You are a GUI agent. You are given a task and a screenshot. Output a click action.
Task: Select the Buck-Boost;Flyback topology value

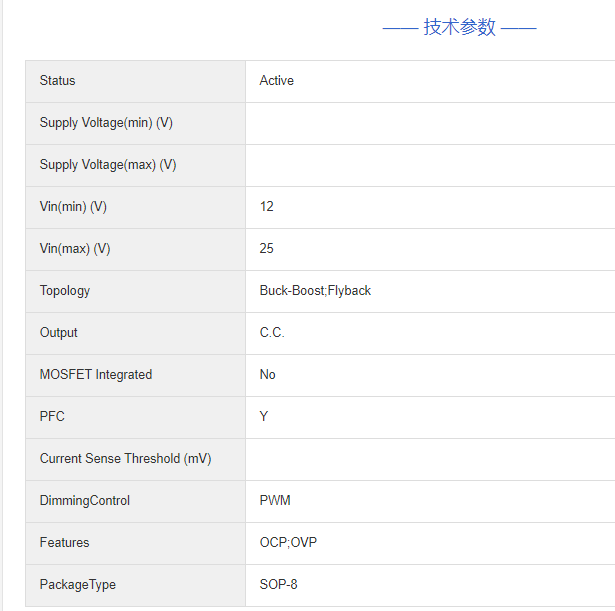pyautogui.click(x=315, y=291)
